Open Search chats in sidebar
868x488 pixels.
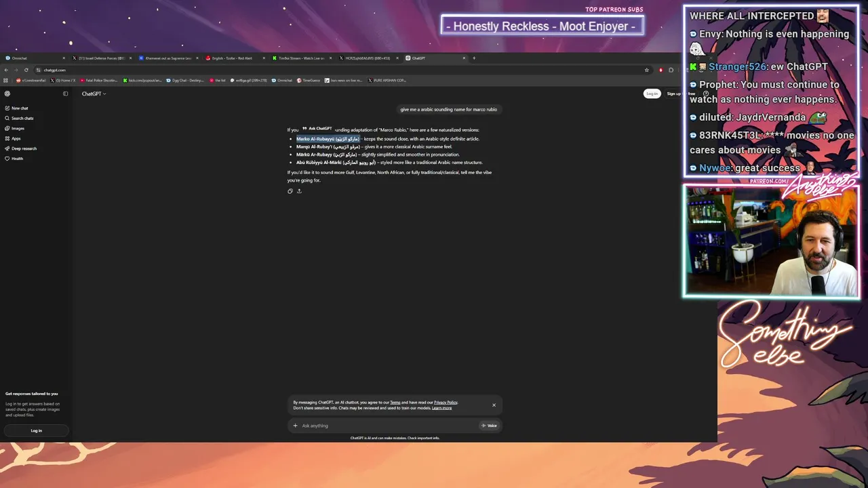19,118
